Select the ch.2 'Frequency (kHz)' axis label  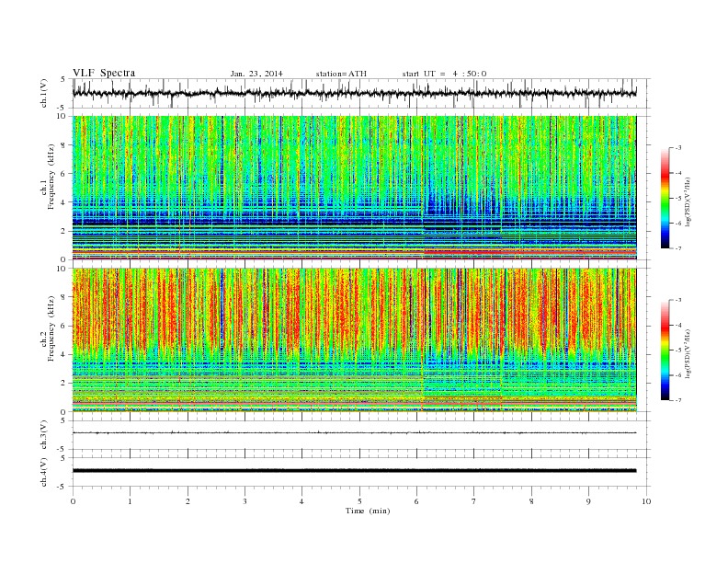click(51, 329)
